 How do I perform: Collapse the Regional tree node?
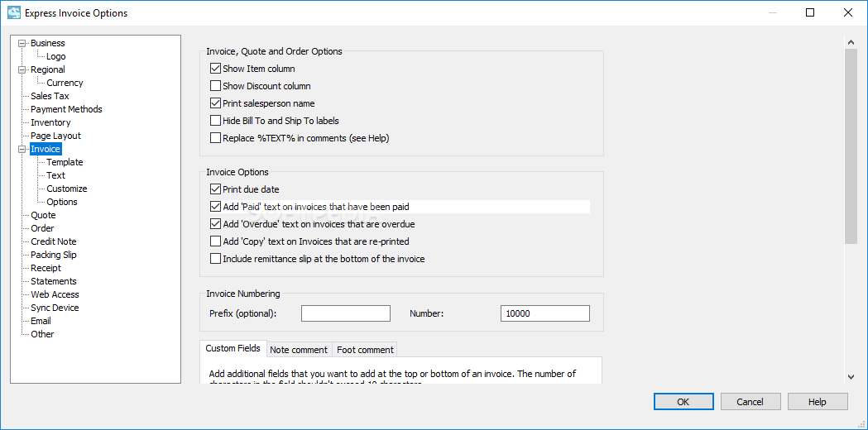[x=22, y=69]
